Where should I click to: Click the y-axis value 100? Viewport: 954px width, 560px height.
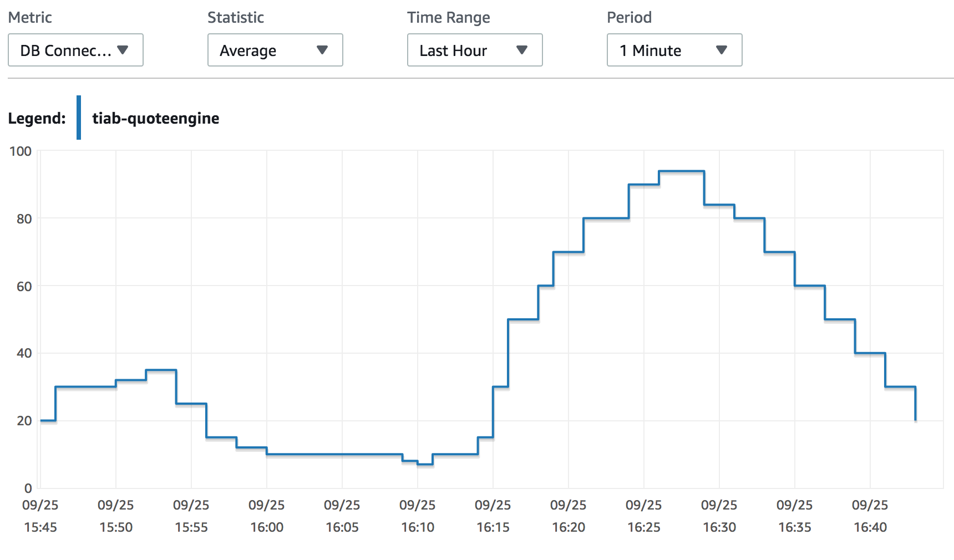tap(21, 151)
